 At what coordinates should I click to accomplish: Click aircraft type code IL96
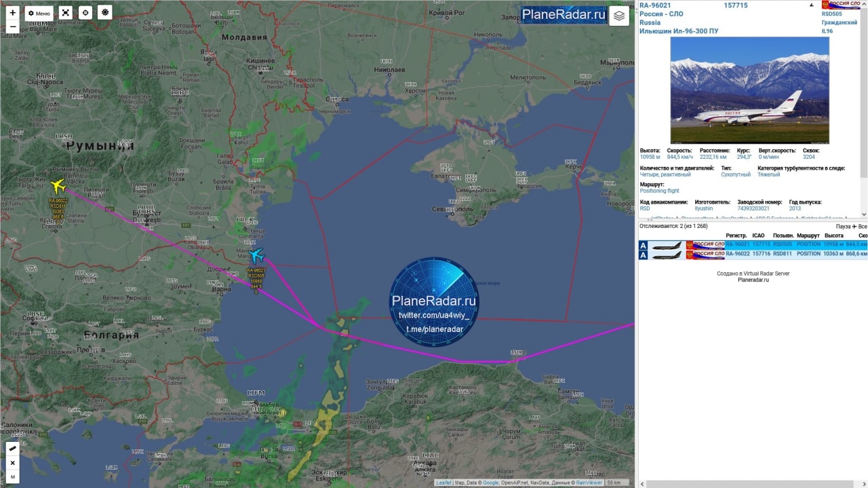[x=827, y=31]
